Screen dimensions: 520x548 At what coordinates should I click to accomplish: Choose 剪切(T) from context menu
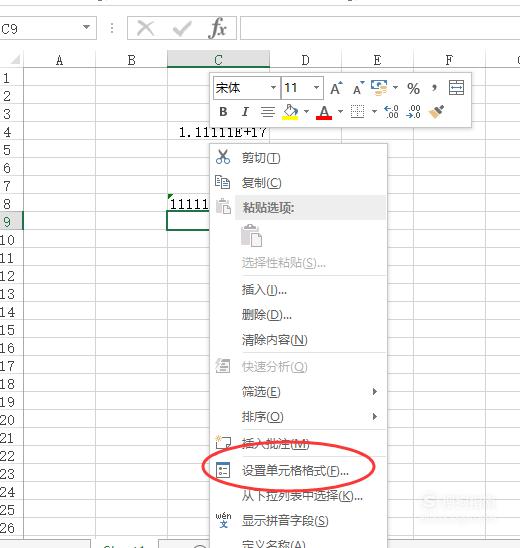(299, 158)
